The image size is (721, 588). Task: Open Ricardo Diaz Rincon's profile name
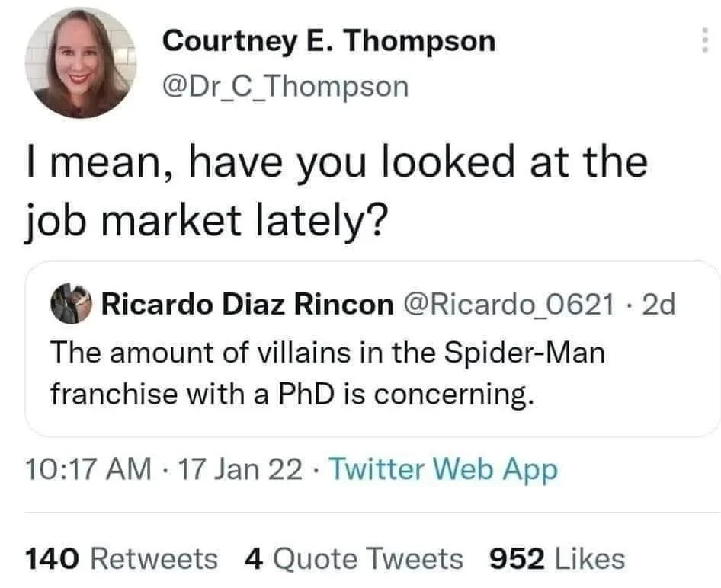click(244, 305)
